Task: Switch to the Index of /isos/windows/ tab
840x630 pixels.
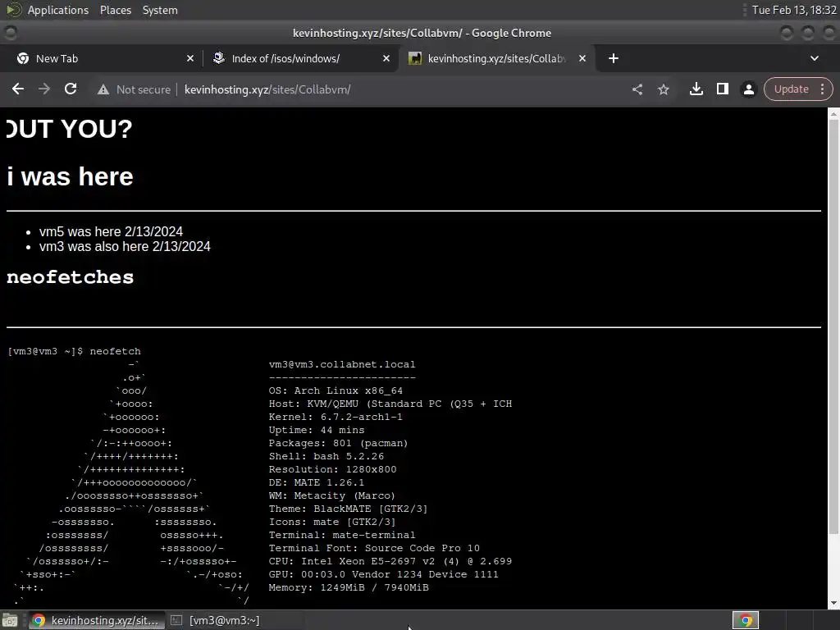Action: click(x=300, y=58)
